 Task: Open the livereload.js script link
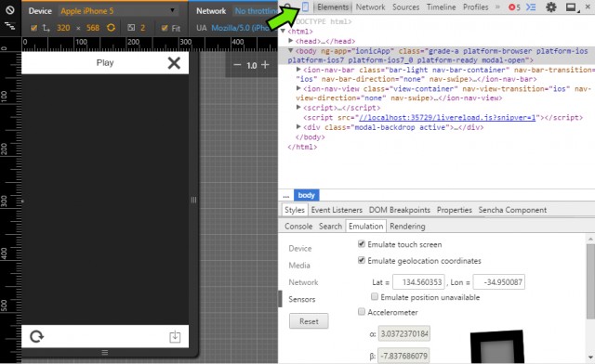tap(447, 117)
